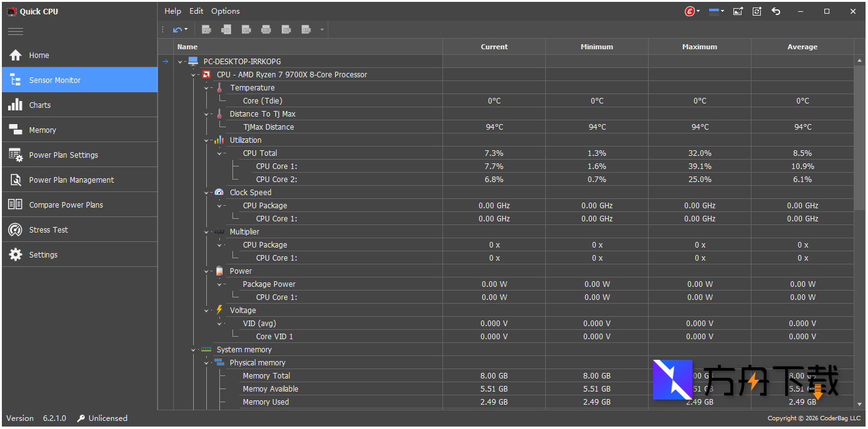Viewport: 868px width, 429px height.
Task: Export sensor data to HTM
Action: (246, 29)
